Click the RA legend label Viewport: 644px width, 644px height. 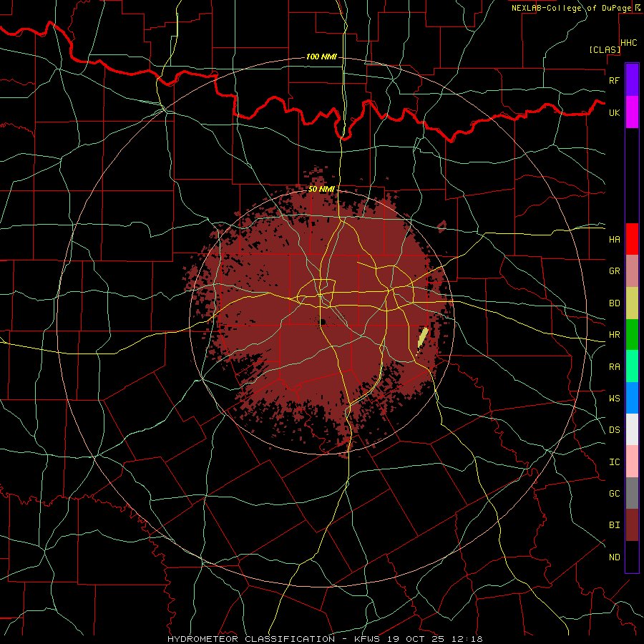pyautogui.click(x=614, y=367)
